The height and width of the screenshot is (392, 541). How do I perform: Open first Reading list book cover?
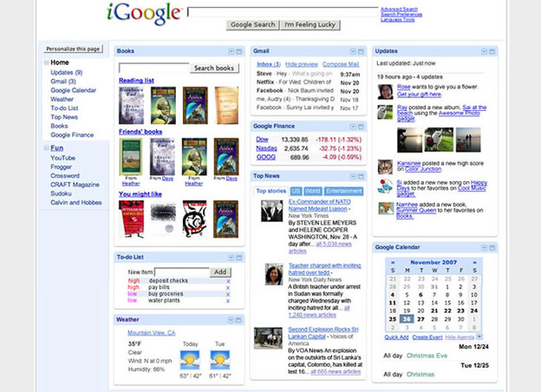[x=132, y=105]
